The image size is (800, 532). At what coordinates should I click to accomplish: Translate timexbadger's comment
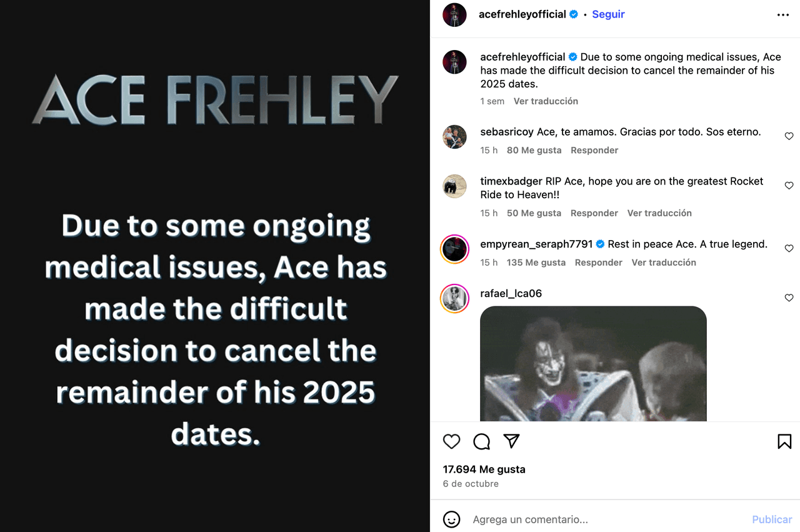point(659,213)
